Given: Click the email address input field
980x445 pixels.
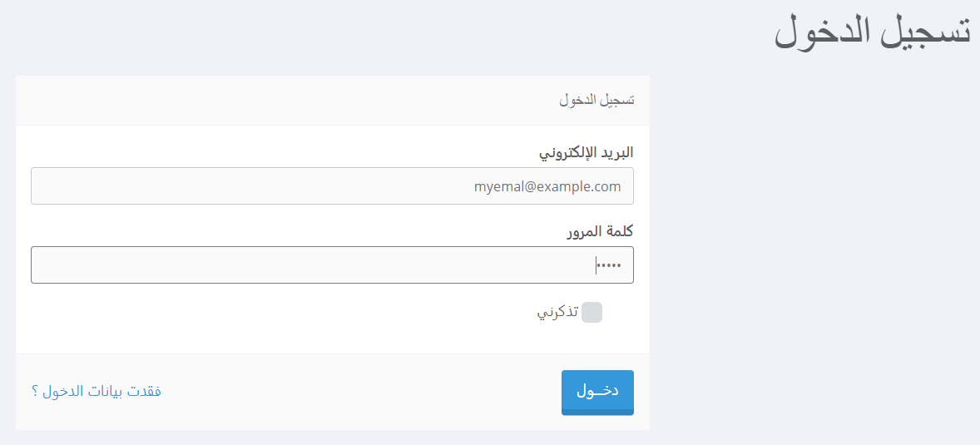Looking at the screenshot, I should 332,186.
